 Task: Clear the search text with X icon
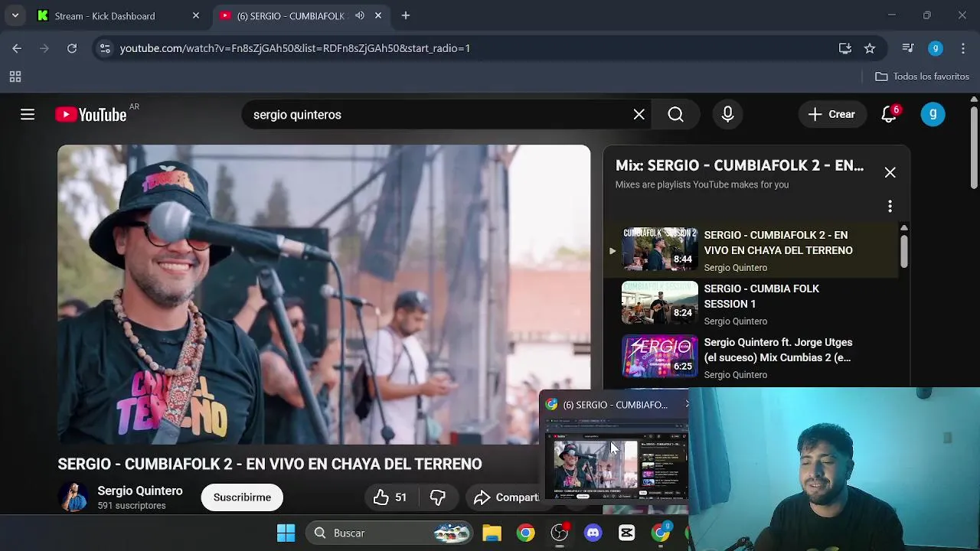(x=639, y=115)
